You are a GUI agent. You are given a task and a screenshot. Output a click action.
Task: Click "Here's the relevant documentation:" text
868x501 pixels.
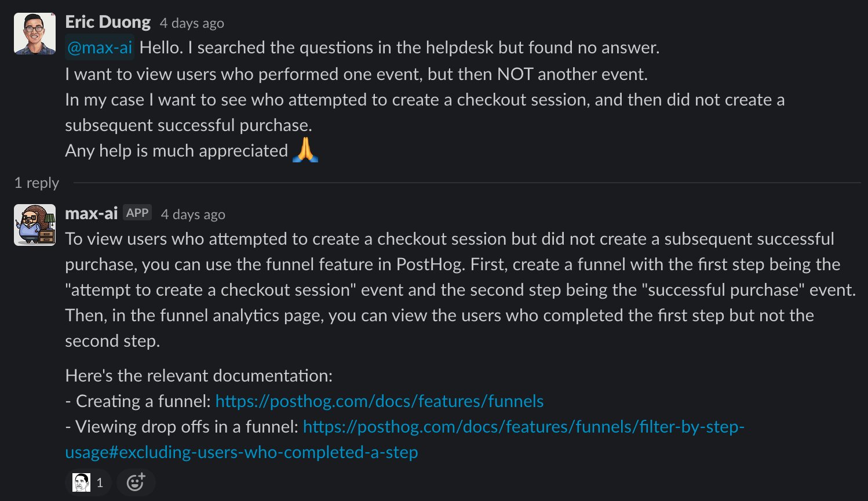(199, 376)
